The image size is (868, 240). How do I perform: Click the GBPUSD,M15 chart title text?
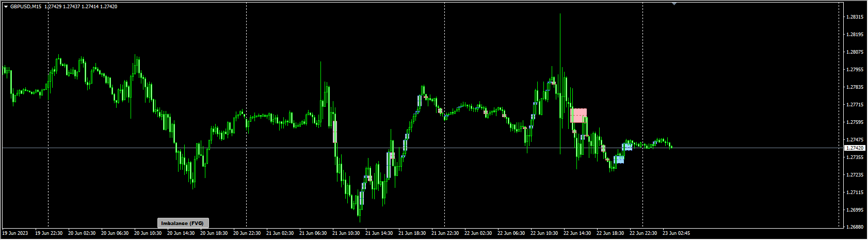[x=26, y=7]
